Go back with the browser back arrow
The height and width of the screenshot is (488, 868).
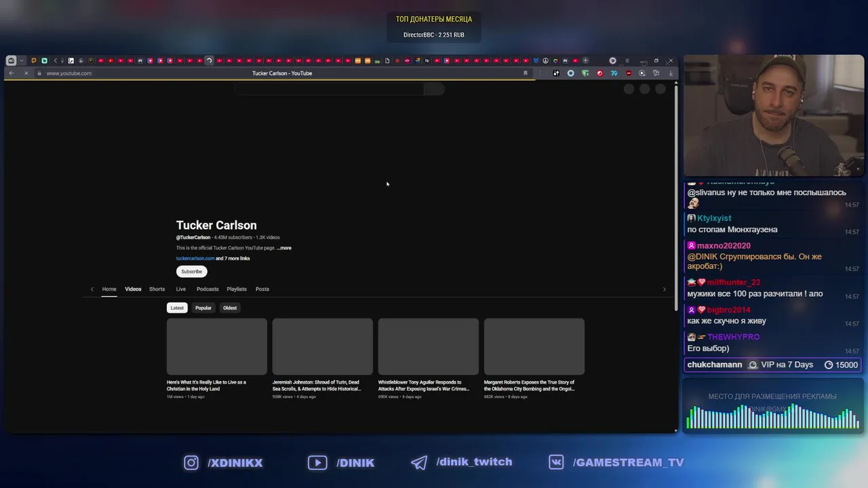click(x=11, y=73)
